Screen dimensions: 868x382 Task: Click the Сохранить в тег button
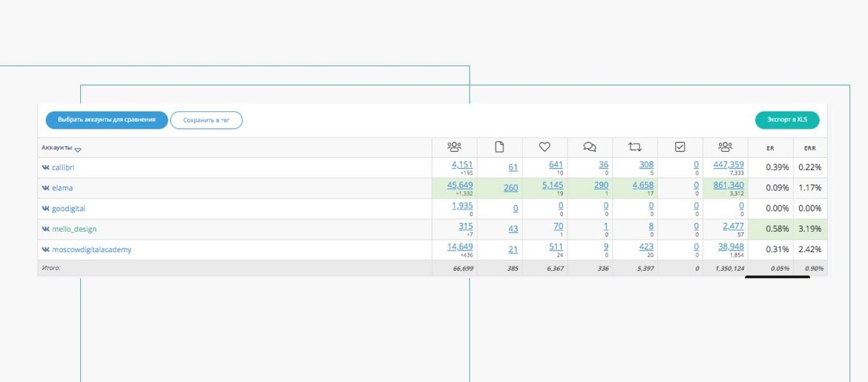(x=206, y=120)
